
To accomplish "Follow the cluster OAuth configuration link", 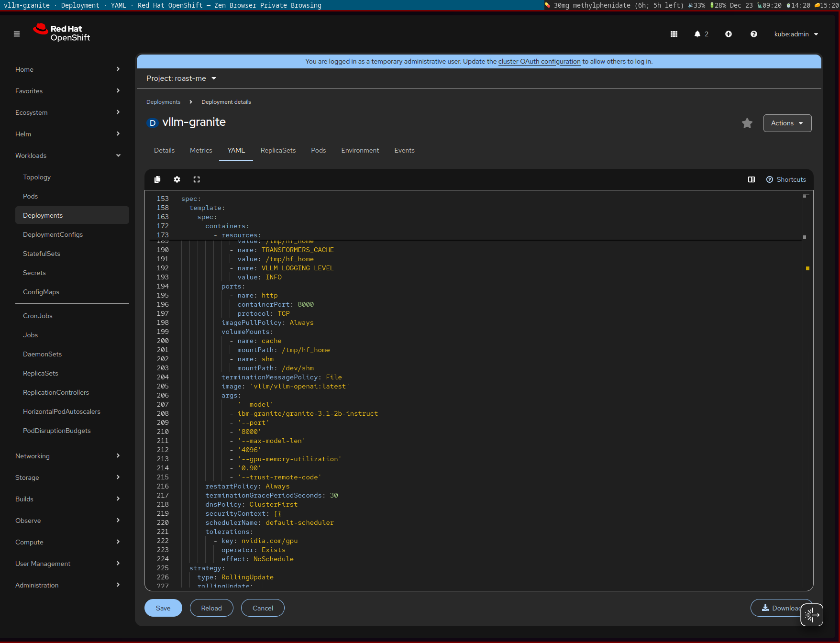I will pyautogui.click(x=539, y=62).
